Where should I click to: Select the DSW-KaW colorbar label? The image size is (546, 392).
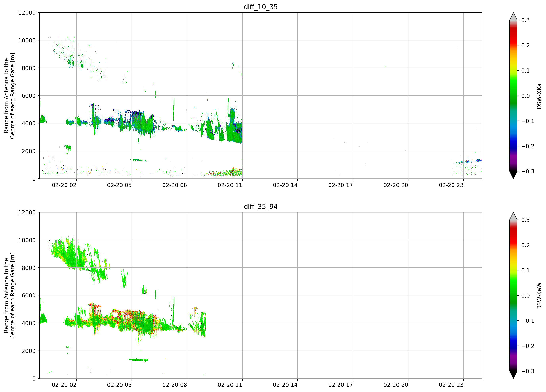(x=539, y=296)
